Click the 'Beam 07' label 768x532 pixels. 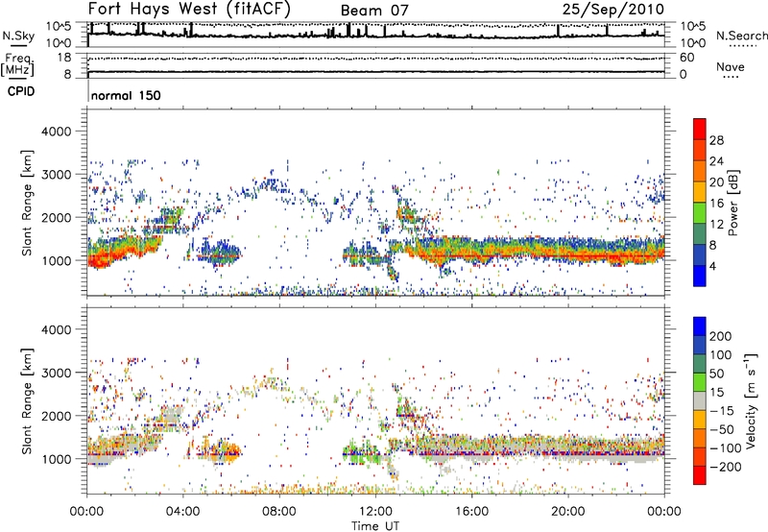(x=374, y=11)
